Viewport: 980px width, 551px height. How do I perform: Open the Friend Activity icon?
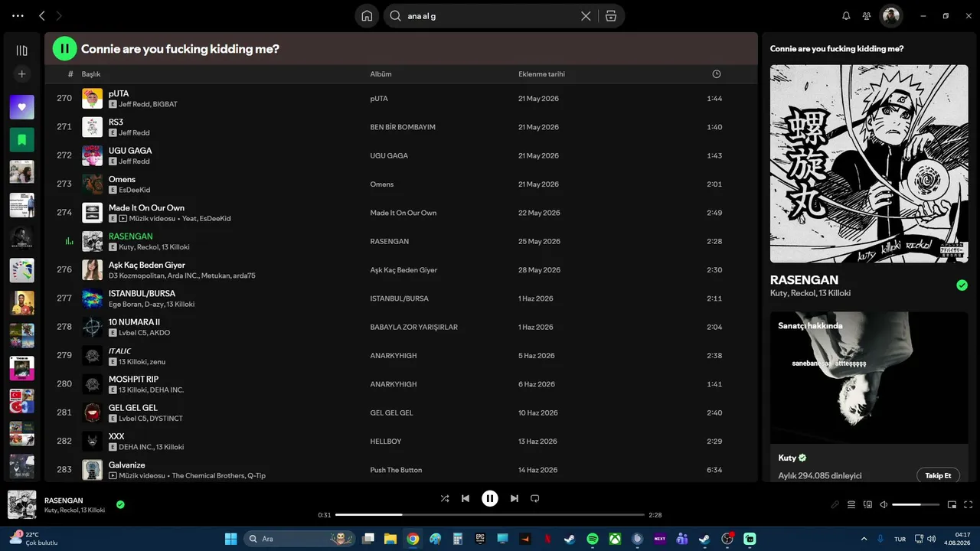coord(867,16)
